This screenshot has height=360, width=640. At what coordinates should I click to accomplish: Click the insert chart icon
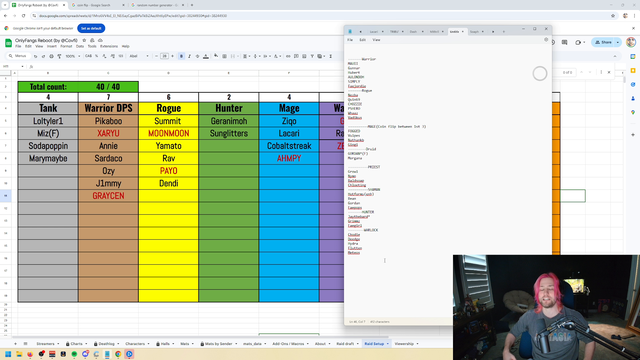click(304, 56)
